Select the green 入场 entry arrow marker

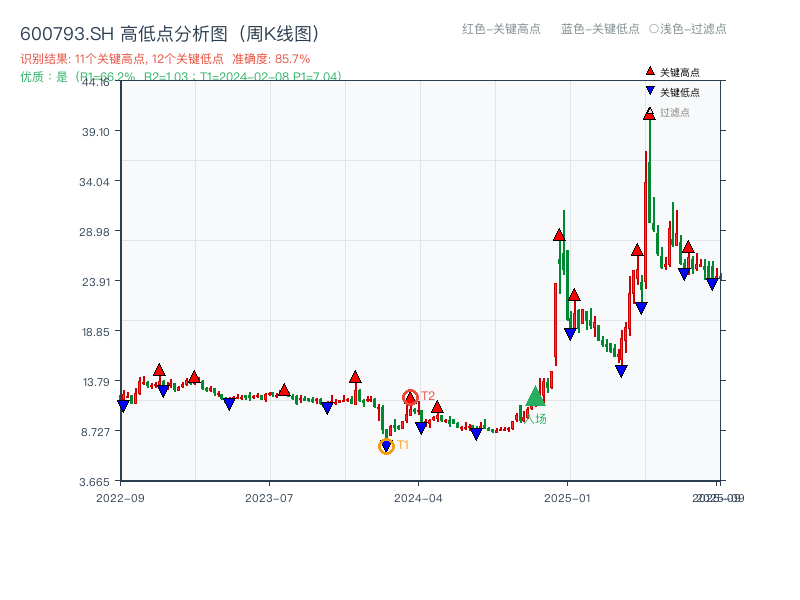[533, 398]
